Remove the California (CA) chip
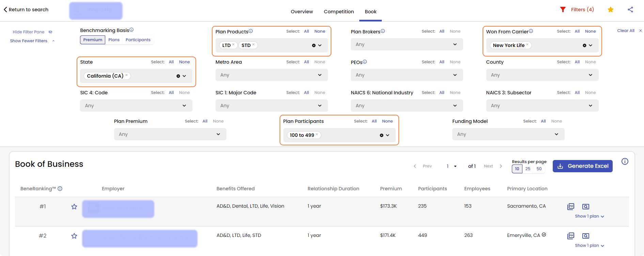The image size is (644, 256). click(126, 75)
